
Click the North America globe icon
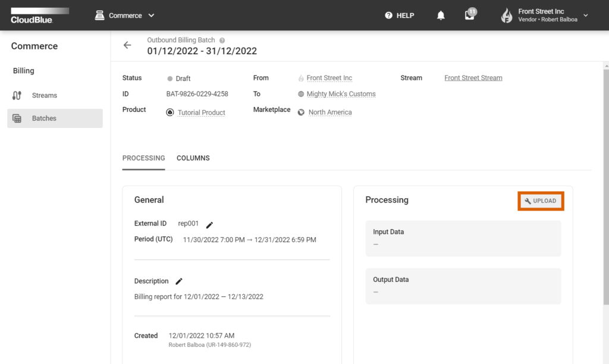tap(301, 112)
